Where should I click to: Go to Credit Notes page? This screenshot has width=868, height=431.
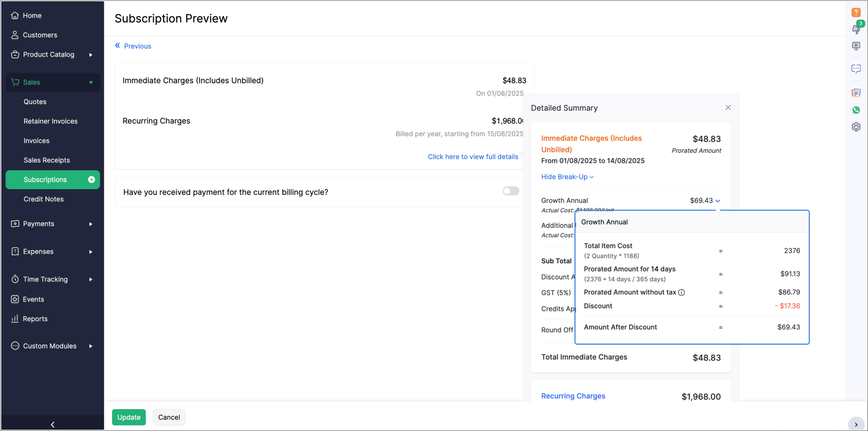(43, 199)
